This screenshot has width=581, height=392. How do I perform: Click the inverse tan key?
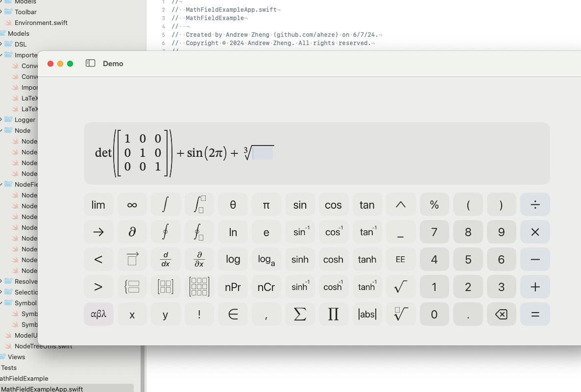point(367,232)
